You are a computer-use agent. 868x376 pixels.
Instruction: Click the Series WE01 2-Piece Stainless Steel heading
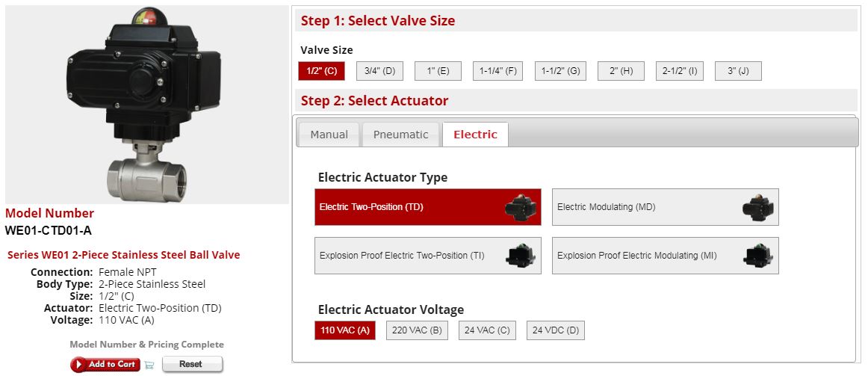point(123,256)
